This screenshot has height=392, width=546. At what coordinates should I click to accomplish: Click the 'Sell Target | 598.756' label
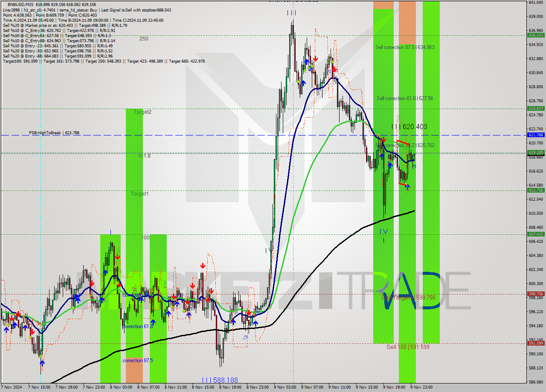pyautogui.click(x=408, y=297)
